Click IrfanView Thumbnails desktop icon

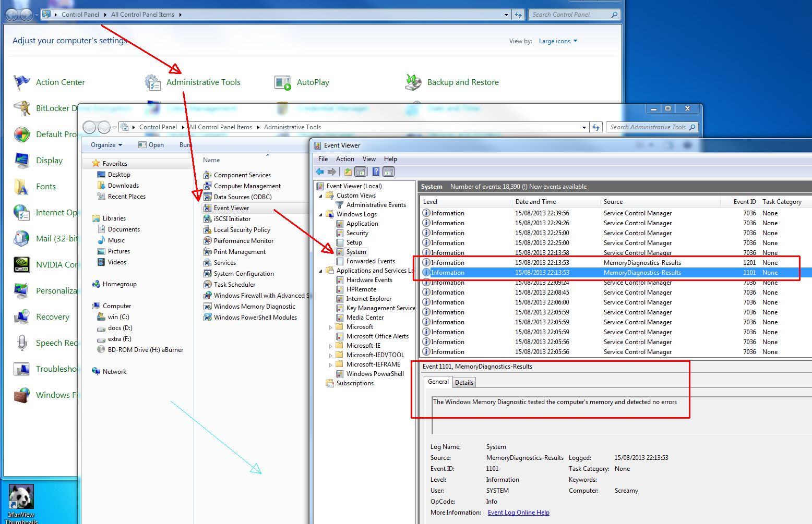[x=21, y=504]
